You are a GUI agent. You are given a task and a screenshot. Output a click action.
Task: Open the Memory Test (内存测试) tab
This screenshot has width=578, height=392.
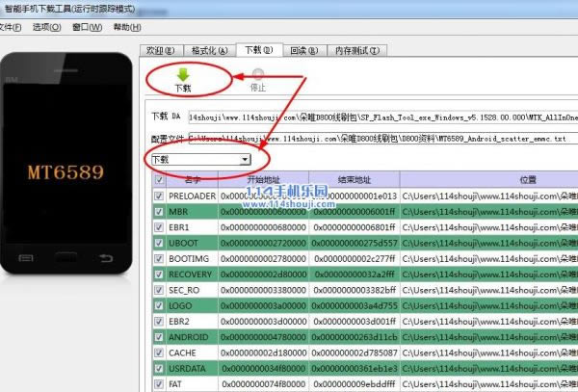click(x=355, y=48)
